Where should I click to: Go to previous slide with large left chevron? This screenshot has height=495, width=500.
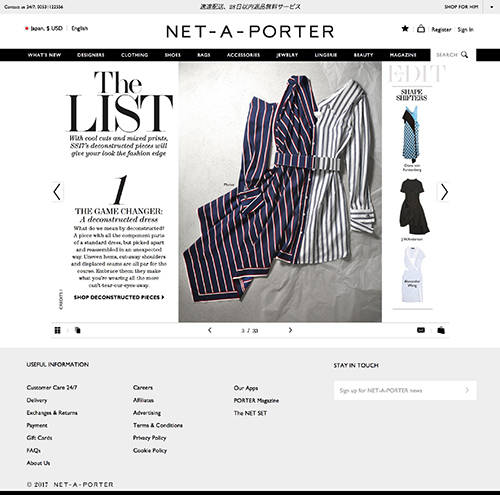[57, 192]
